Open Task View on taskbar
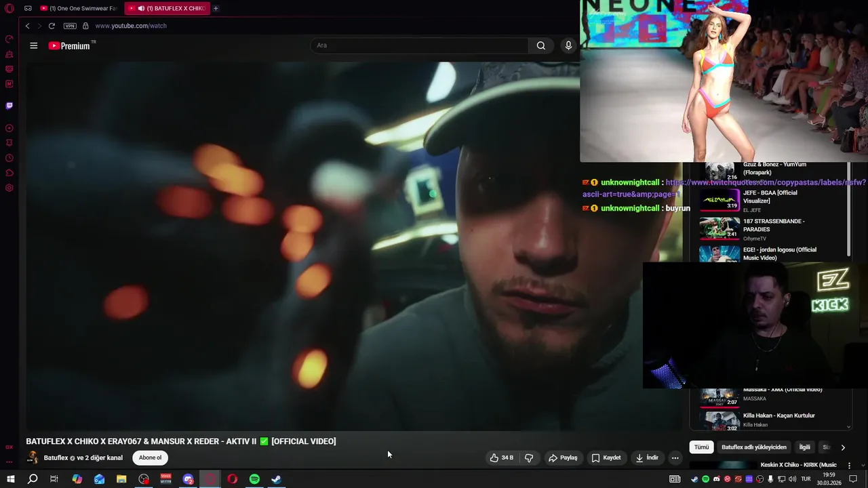This screenshot has width=868, height=488. (54, 479)
